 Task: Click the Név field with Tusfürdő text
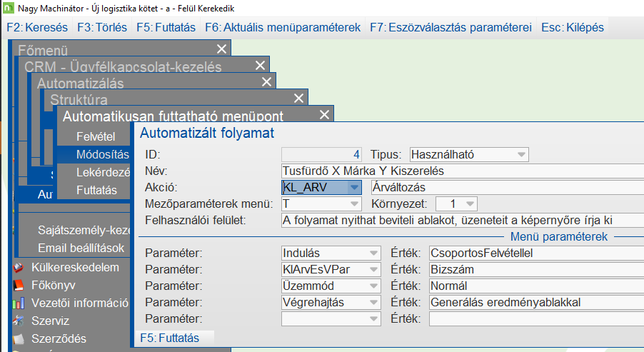tap(463, 171)
